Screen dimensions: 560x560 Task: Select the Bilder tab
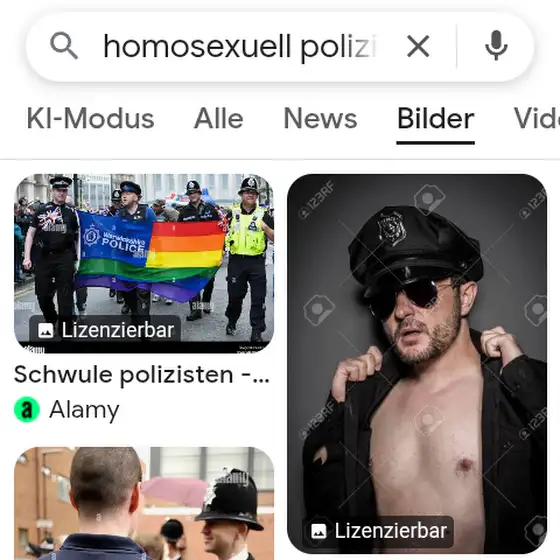coord(435,119)
